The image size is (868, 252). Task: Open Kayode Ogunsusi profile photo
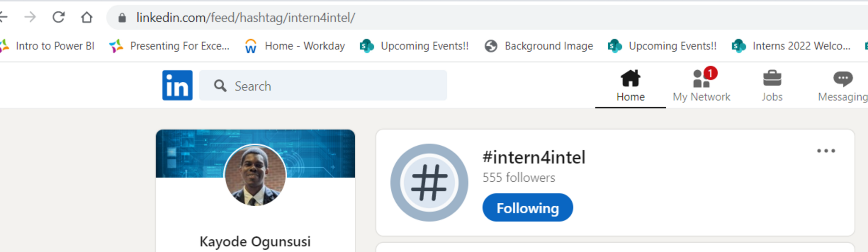pos(255,175)
